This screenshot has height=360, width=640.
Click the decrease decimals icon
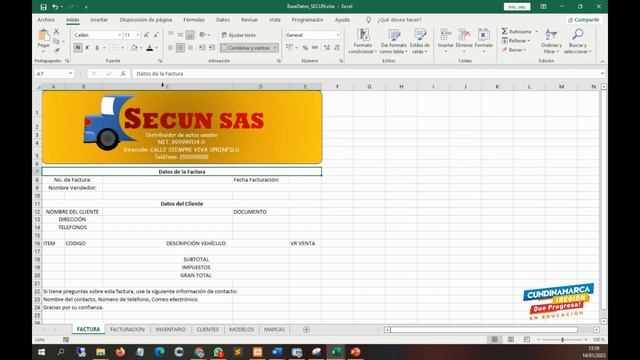pos(337,48)
